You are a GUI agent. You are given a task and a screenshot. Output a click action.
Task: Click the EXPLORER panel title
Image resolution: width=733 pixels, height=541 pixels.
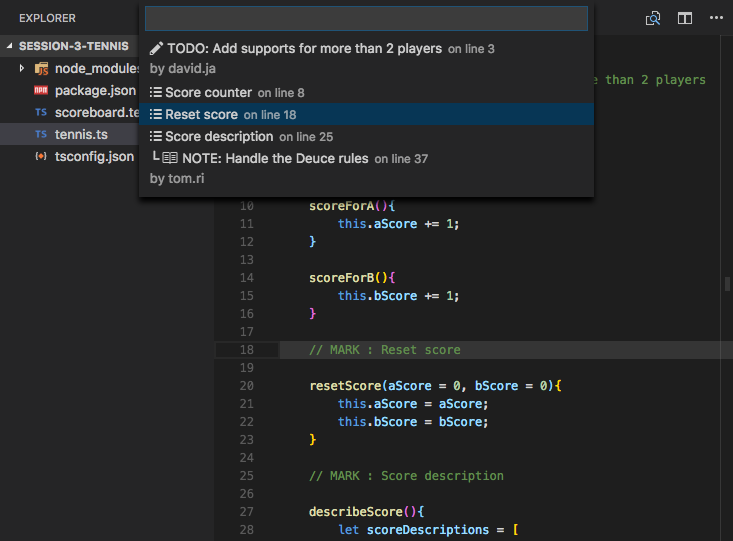[x=47, y=18]
